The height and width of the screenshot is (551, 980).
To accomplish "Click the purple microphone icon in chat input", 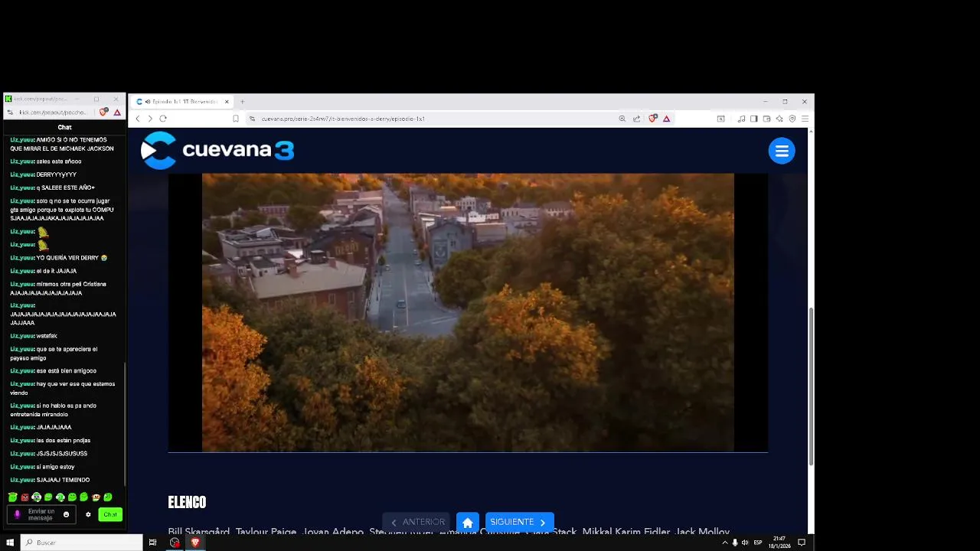I will click(18, 514).
